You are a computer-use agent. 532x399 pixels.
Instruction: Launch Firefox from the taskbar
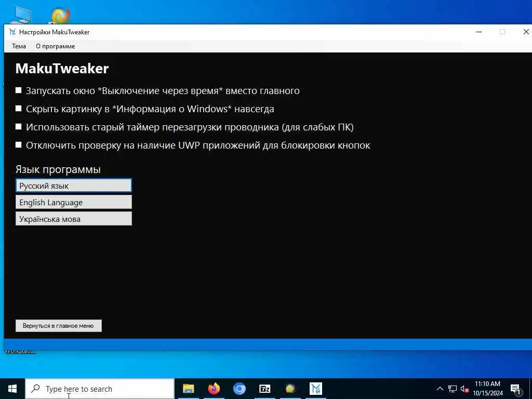tap(214, 389)
